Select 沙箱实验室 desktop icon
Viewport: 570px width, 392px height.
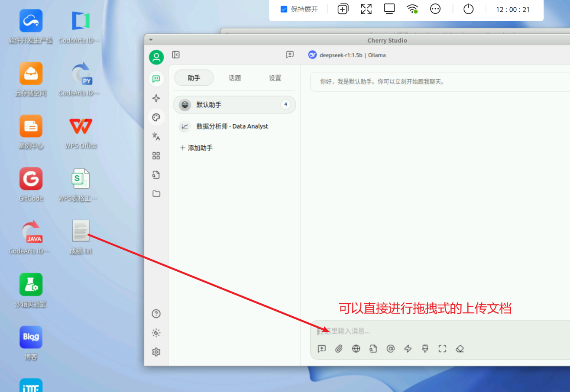[x=31, y=291]
